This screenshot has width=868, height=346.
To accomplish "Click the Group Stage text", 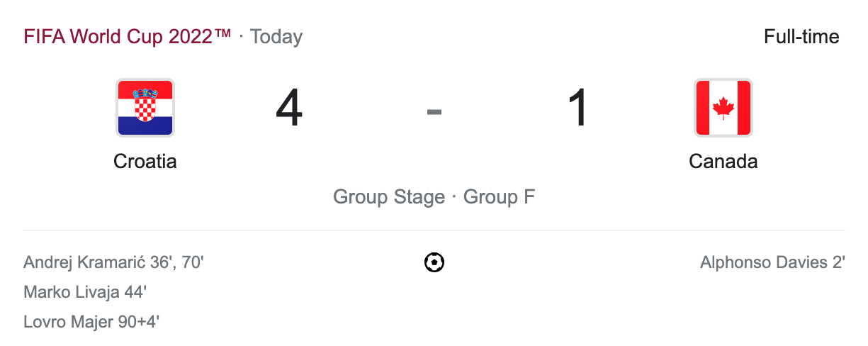I will pyautogui.click(x=389, y=196).
